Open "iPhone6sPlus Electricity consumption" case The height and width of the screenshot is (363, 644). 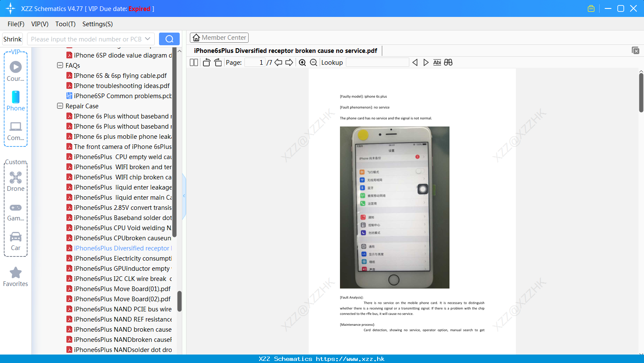(x=119, y=258)
